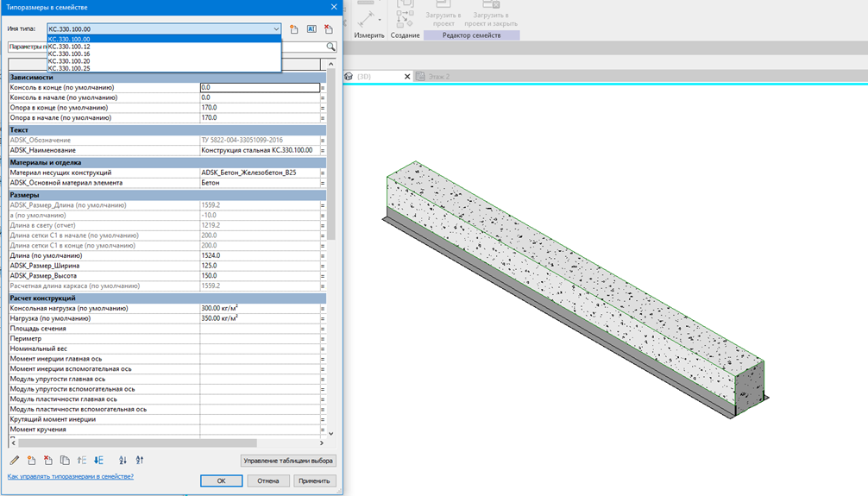Click the Расчет конструкций group header
This screenshot has height=496, width=868.
pyautogui.click(x=167, y=298)
